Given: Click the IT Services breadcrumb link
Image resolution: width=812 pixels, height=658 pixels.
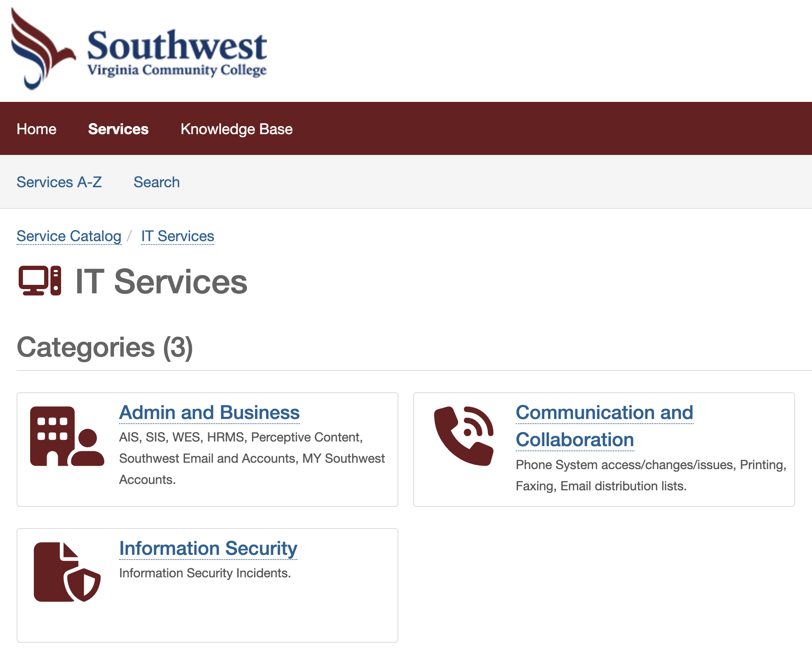Looking at the screenshot, I should click(178, 236).
